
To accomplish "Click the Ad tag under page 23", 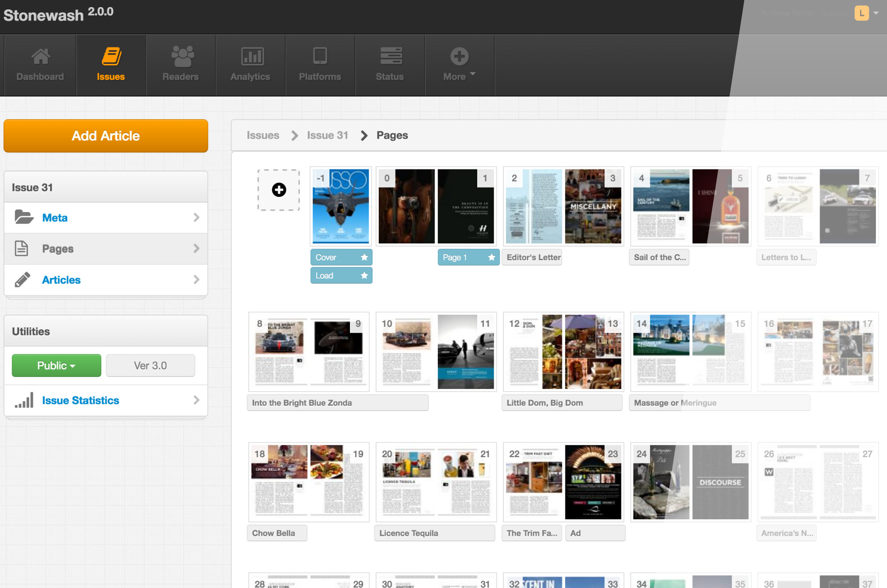I will pos(595,533).
